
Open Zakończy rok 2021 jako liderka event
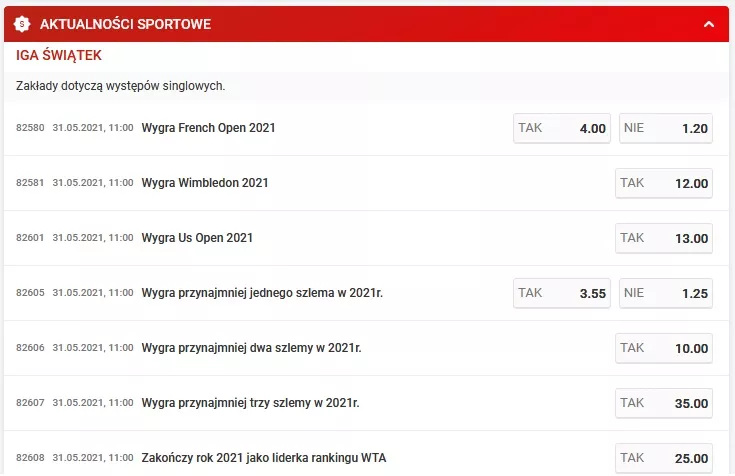(263, 458)
